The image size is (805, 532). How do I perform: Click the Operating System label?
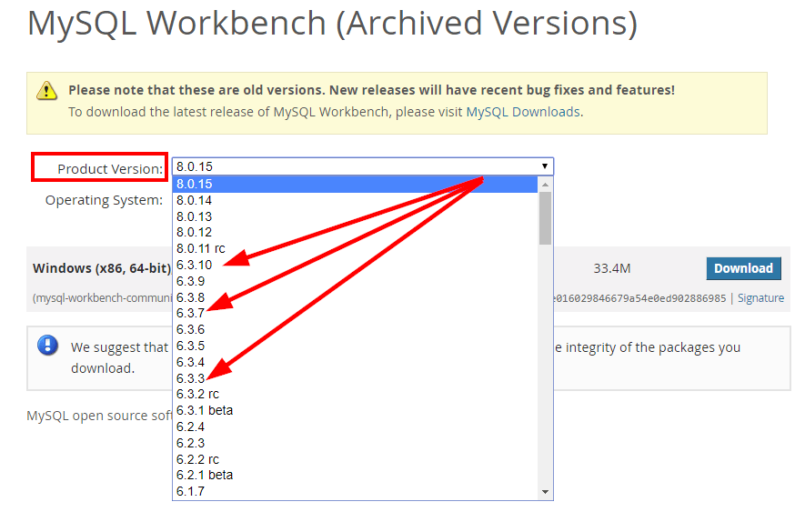(x=105, y=200)
